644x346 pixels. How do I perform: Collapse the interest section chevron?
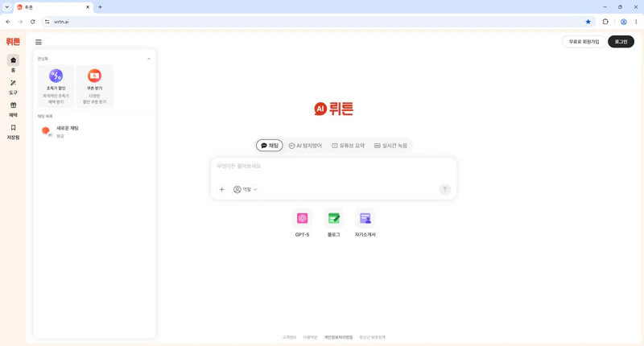149,59
